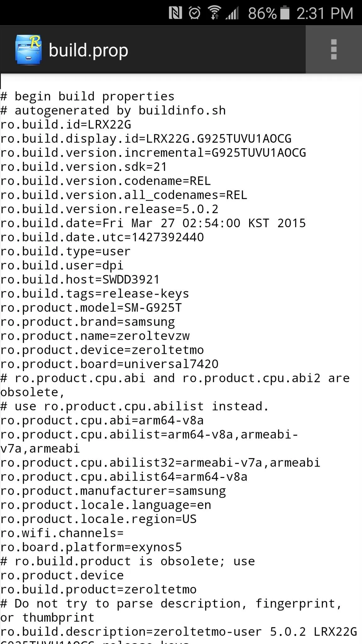Tap the alarm clock status icon
Viewport: 362px width, 644px height.
coord(195,13)
